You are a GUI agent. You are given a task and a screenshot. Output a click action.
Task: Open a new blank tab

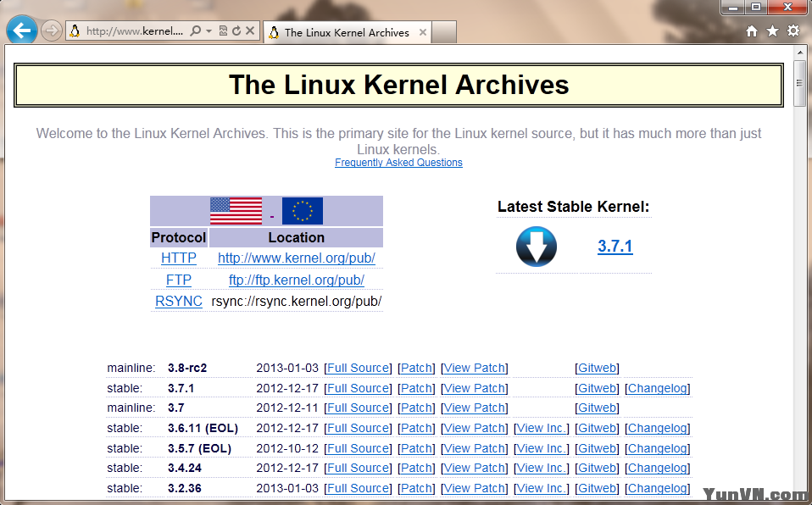(444, 32)
